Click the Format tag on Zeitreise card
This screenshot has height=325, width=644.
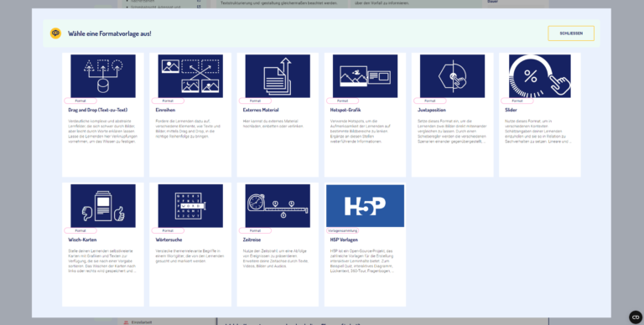click(x=255, y=230)
